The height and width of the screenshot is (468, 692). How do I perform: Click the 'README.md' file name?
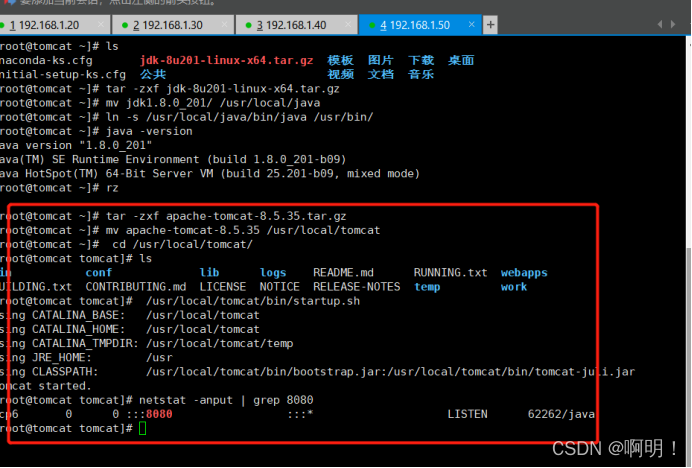[343, 273]
